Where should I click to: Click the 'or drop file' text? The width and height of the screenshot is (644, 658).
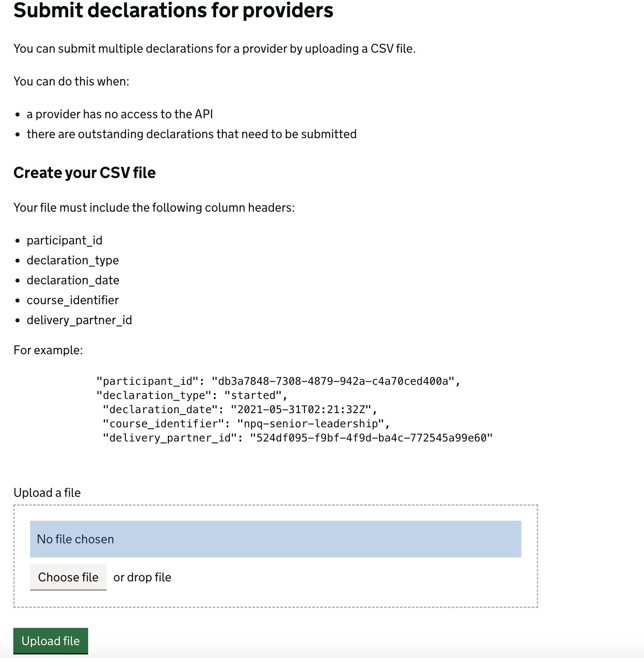(142, 577)
